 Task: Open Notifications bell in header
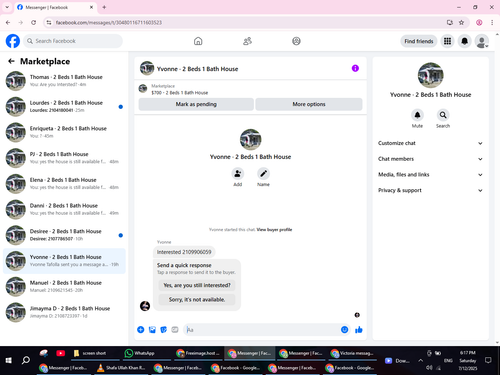pyautogui.click(x=464, y=41)
